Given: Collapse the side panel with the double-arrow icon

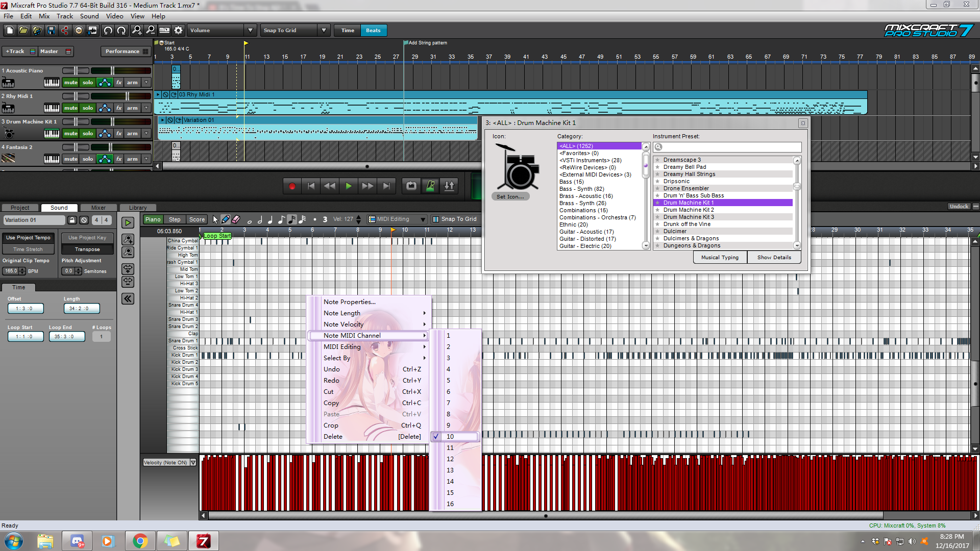Looking at the screenshot, I should (x=128, y=298).
